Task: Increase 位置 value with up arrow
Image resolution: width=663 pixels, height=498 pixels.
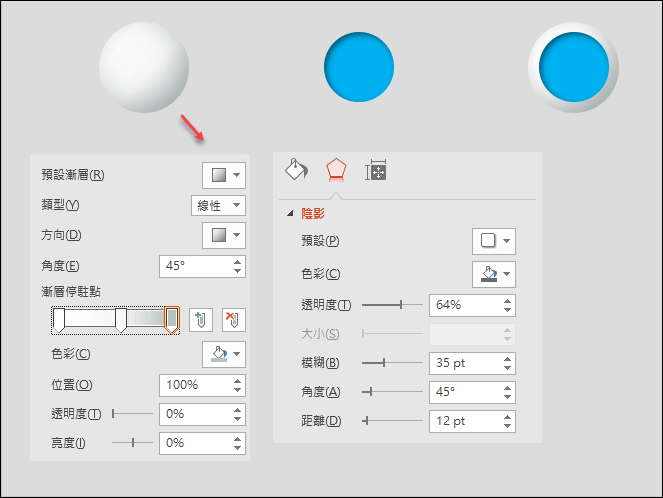Action: coord(238,381)
